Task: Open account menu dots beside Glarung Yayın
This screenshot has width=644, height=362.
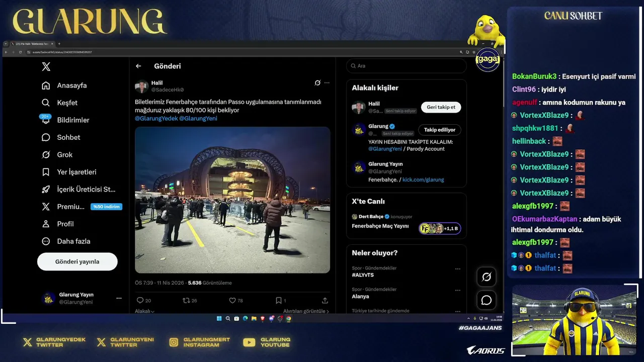Action: (119, 298)
